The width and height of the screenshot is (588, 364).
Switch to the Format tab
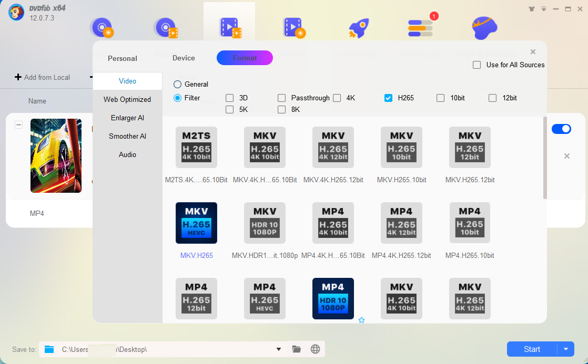point(245,58)
